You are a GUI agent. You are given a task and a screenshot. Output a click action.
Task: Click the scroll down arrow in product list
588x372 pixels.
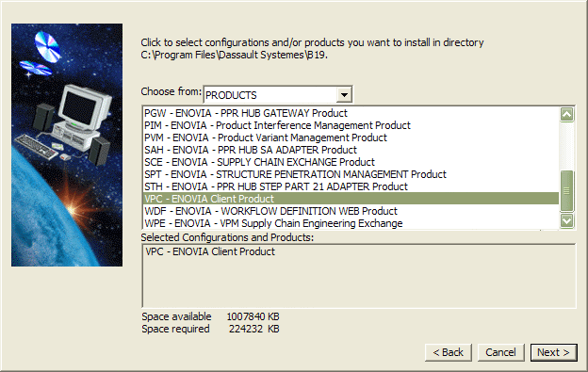pos(566,220)
